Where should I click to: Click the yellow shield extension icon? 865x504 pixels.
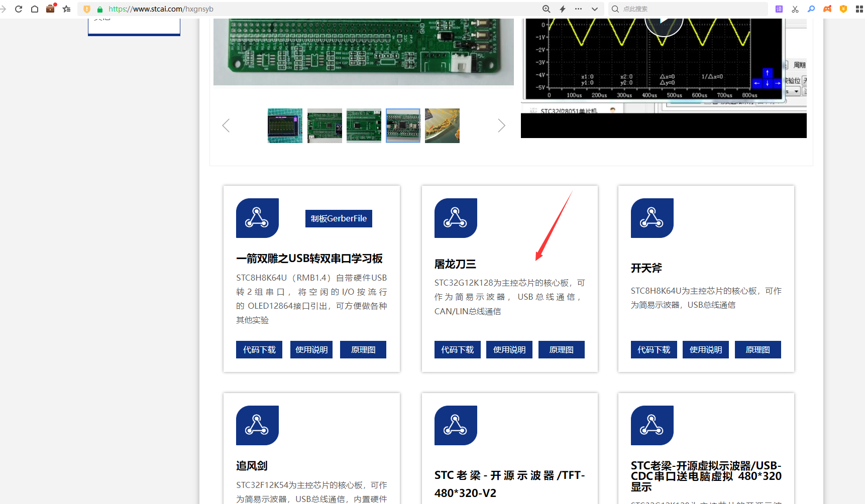coord(843,9)
